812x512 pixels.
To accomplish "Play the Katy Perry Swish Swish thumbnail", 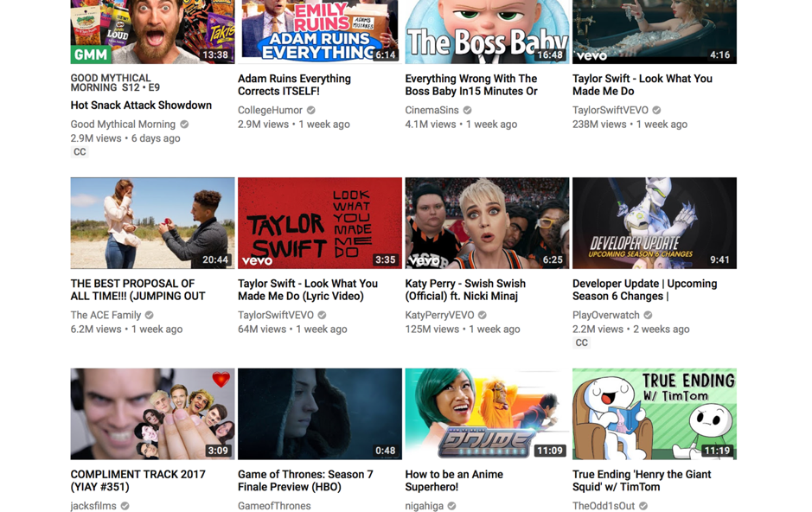I will pyautogui.click(x=487, y=223).
